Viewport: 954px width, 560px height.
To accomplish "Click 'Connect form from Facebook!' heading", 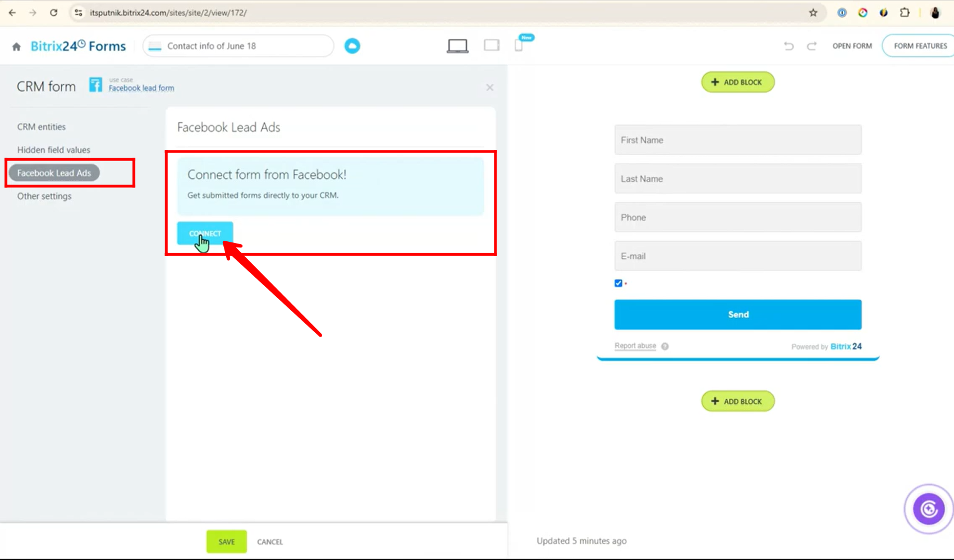I will pos(267,175).
